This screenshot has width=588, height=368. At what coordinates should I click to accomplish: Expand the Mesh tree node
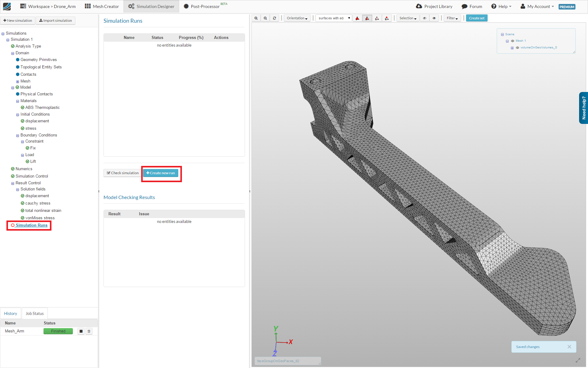tap(17, 82)
